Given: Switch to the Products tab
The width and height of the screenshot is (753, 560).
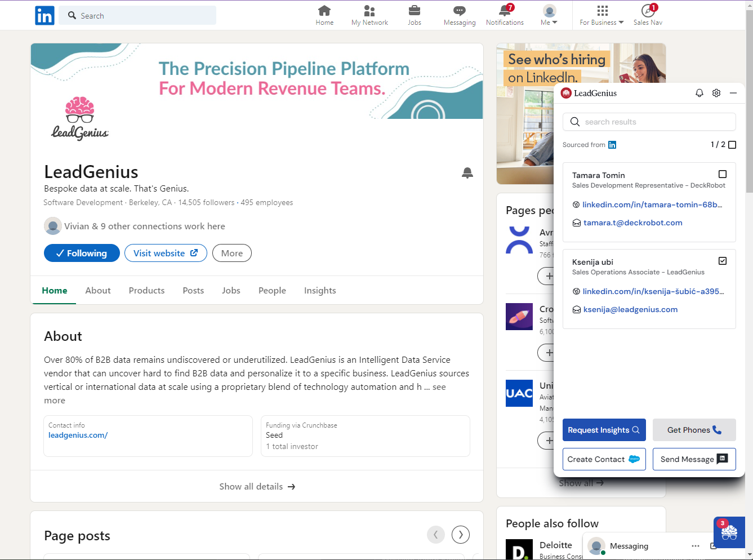Looking at the screenshot, I should click(146, 290).
